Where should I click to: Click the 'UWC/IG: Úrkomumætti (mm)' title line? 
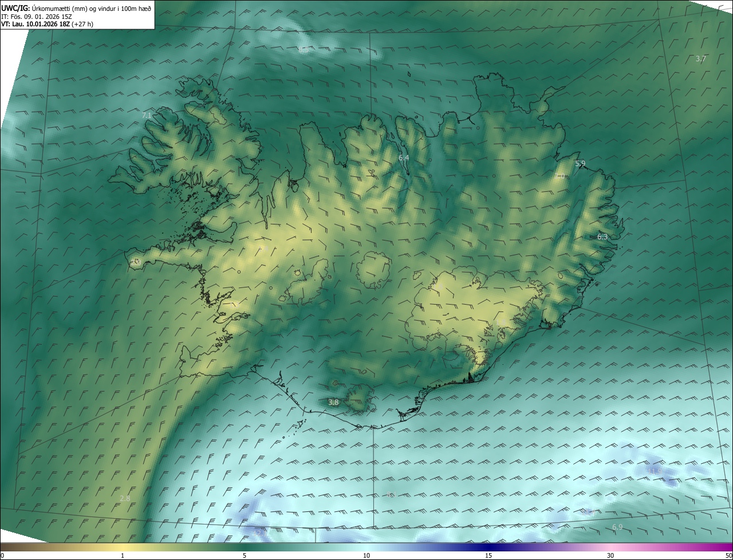click(76, 7)
